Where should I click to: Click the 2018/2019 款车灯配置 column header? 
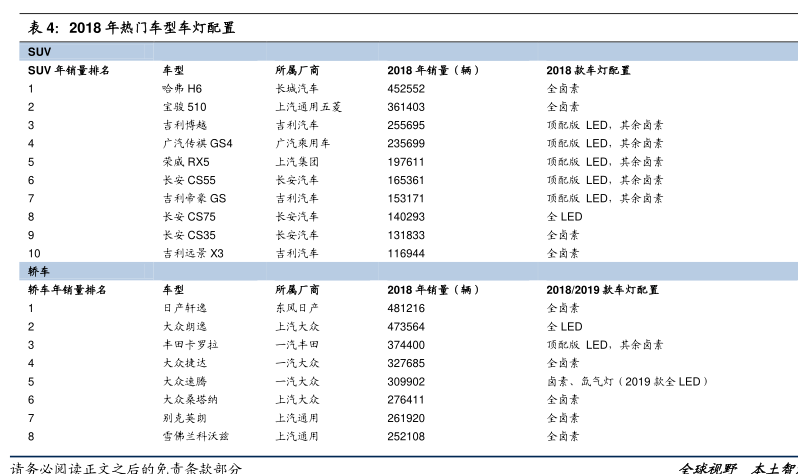(x=602, y=290)
